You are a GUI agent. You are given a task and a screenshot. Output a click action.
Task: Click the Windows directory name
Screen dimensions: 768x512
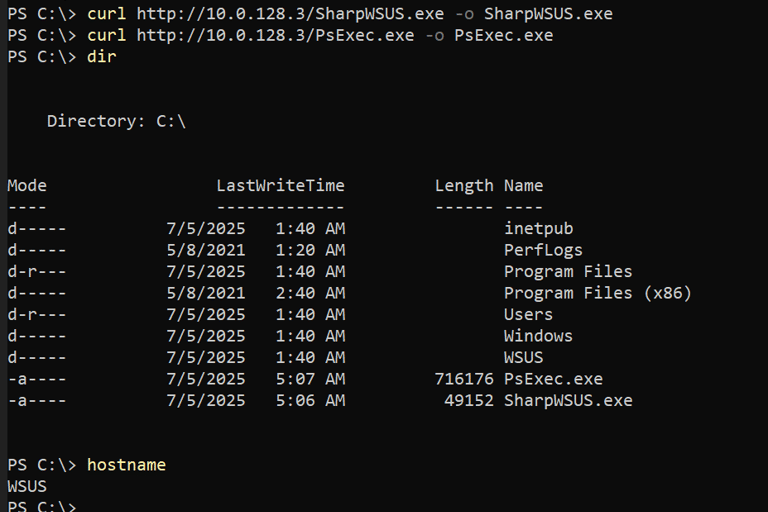[x=538, y=336]
